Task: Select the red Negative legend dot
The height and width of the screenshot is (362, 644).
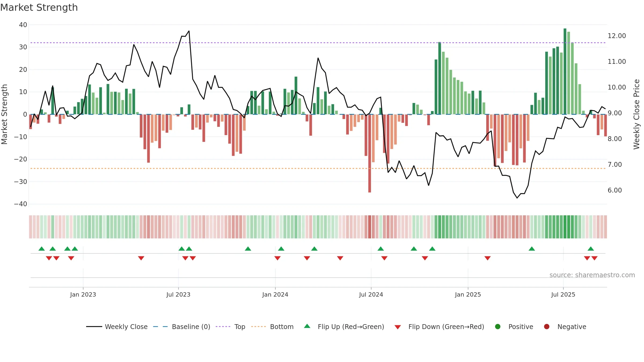Action: click(547, 326)
